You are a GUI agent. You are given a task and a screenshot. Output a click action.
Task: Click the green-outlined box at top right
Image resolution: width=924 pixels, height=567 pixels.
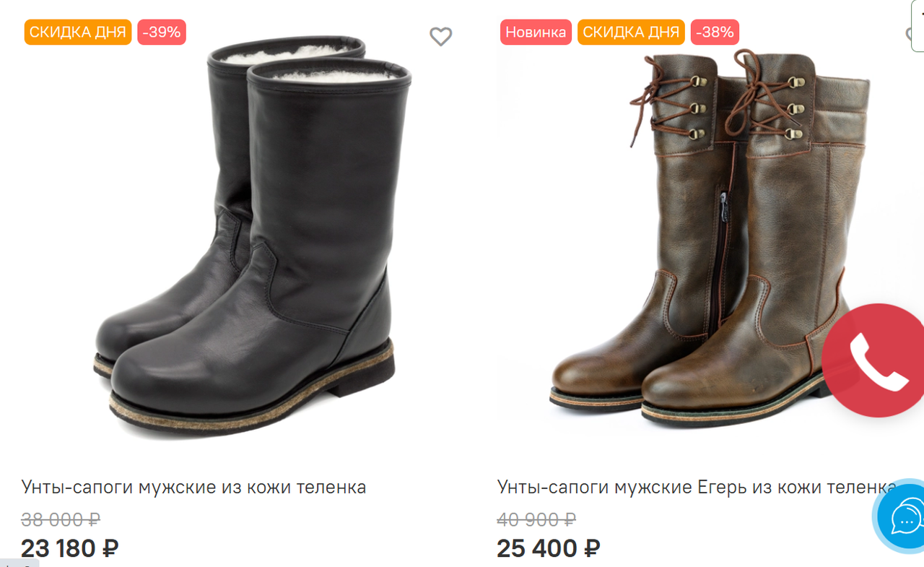[918, 25]
